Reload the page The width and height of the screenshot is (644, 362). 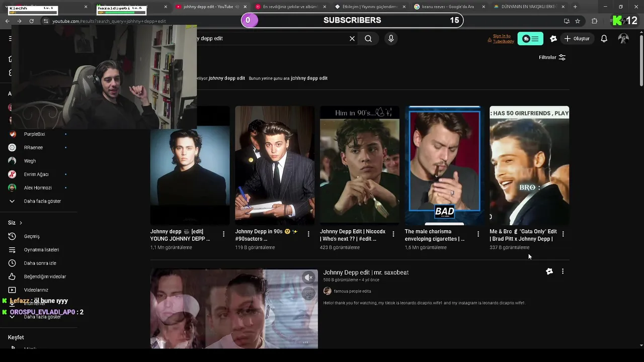pos(31,21)
